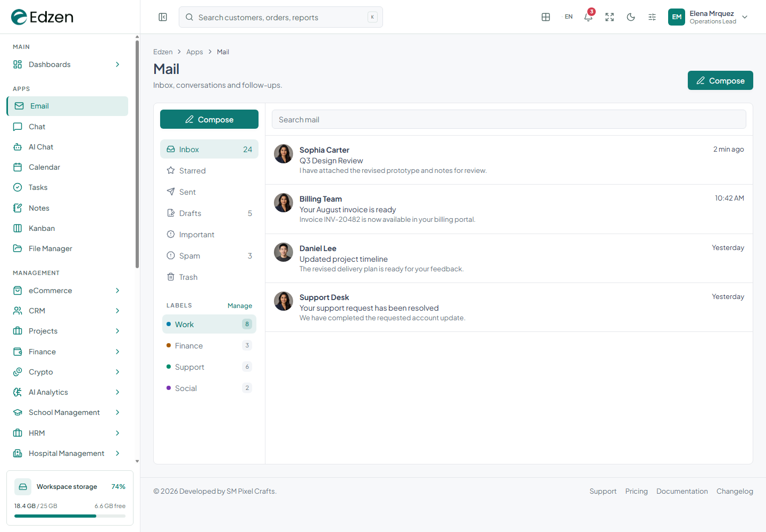Expand the Hospital Management menu
The width and height of the screenshot is (766, 532).
point(67,453)
